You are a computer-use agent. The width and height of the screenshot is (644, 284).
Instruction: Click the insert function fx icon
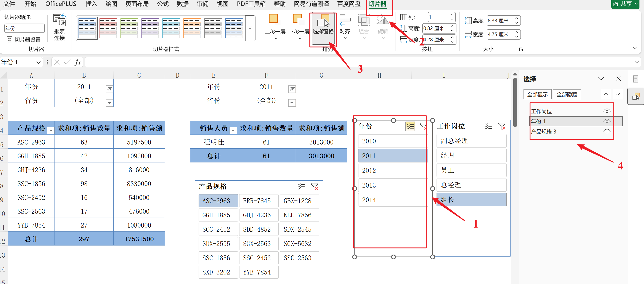(78, 62)
